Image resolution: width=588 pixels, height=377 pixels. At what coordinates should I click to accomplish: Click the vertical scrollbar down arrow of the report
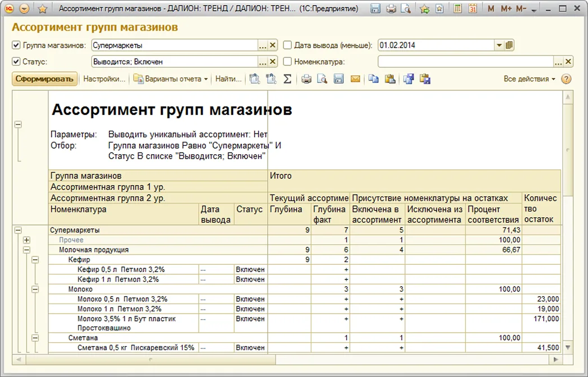coord(568,348)
